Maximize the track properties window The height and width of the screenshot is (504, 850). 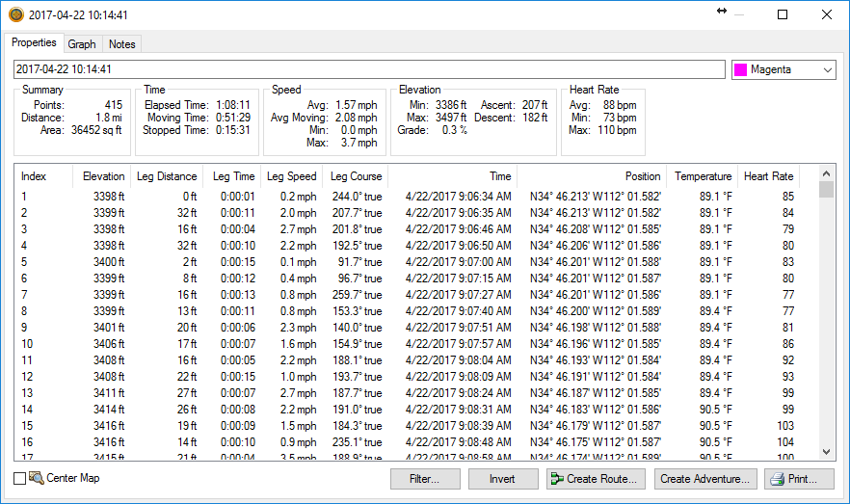pos(783,14)
